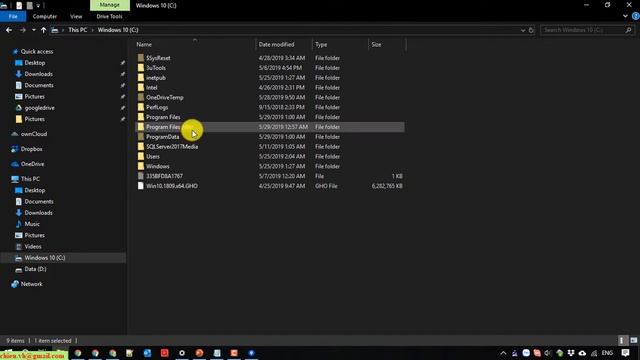Expand the ribbon with the chevron

coord(625,16)
